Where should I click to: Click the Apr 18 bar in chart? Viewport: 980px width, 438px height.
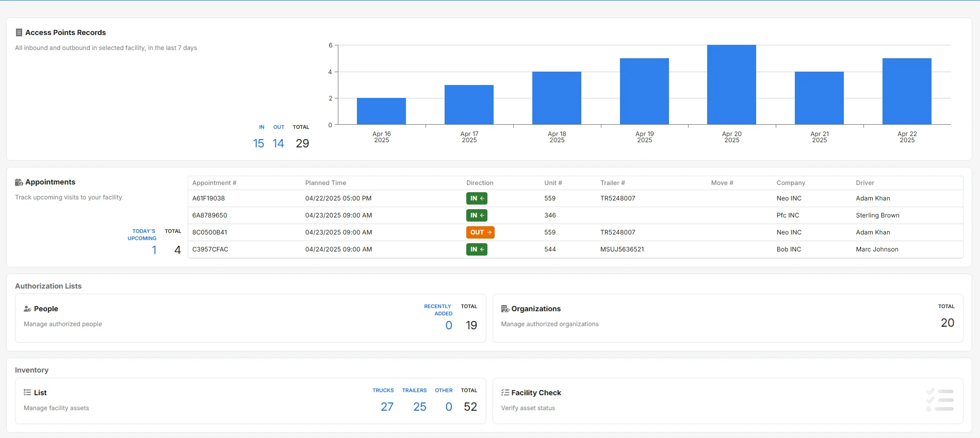(557, 98)
